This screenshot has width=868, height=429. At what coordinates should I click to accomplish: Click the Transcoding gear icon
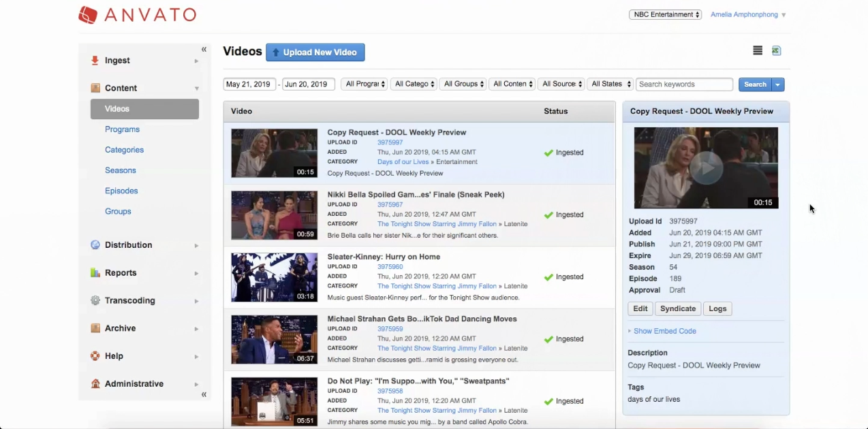pyautogui.click(x=95, y=301)
